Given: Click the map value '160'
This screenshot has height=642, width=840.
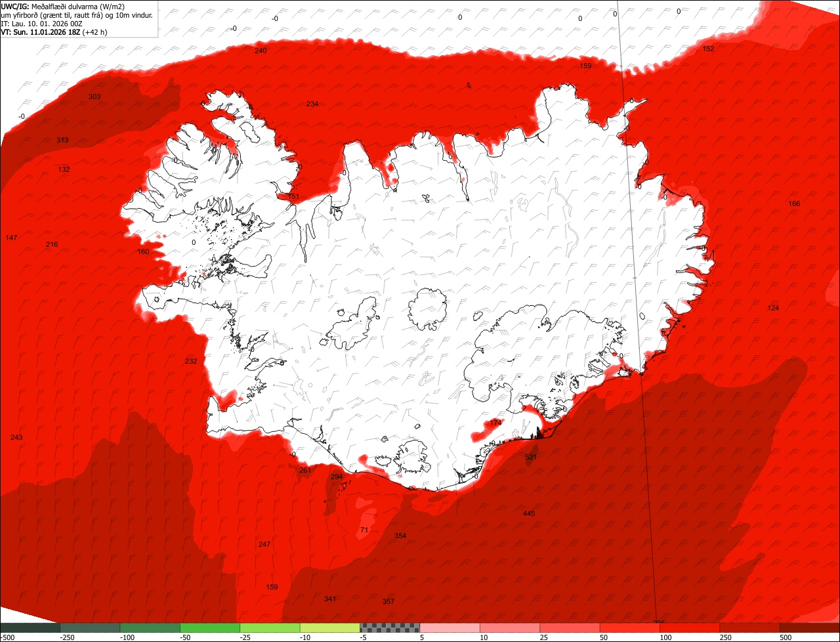Looking at the screenshot, I should tap(143, 251).
